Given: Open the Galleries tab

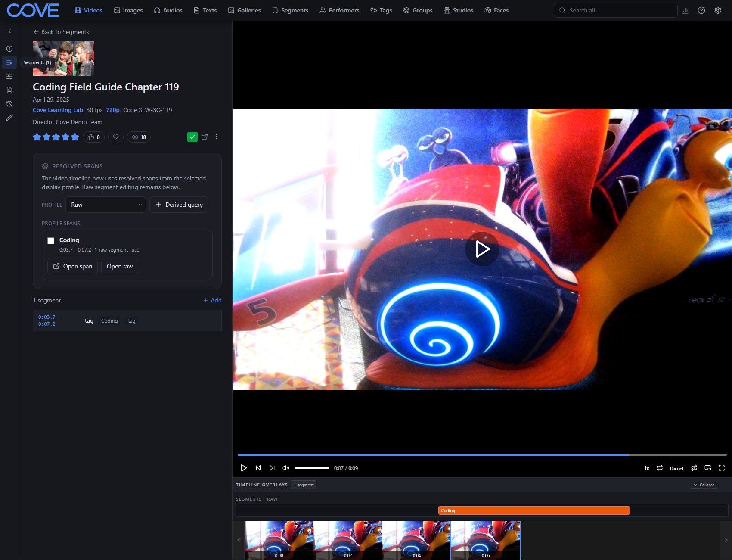Looking at the screenshot, I should point(245,10).
